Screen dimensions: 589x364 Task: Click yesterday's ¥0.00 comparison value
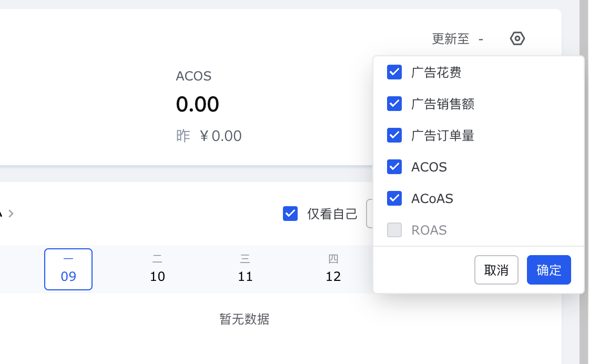point(221,136)
